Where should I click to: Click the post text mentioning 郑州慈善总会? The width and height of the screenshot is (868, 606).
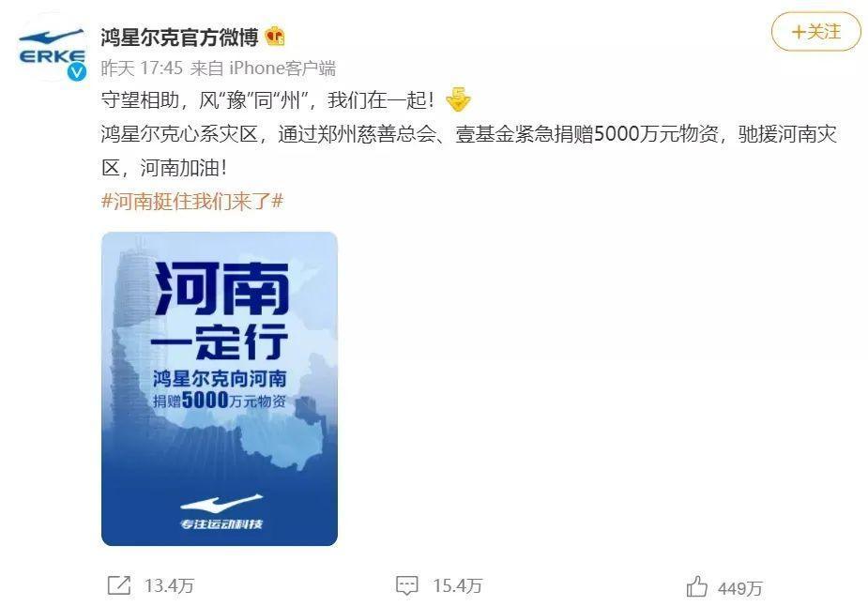click(468, 150)
